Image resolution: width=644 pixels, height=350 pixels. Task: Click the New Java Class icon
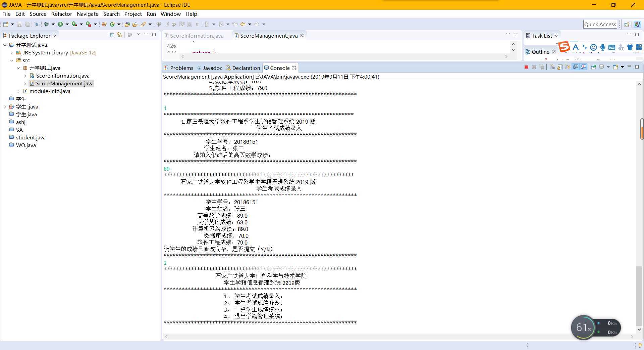click(112, 24)
